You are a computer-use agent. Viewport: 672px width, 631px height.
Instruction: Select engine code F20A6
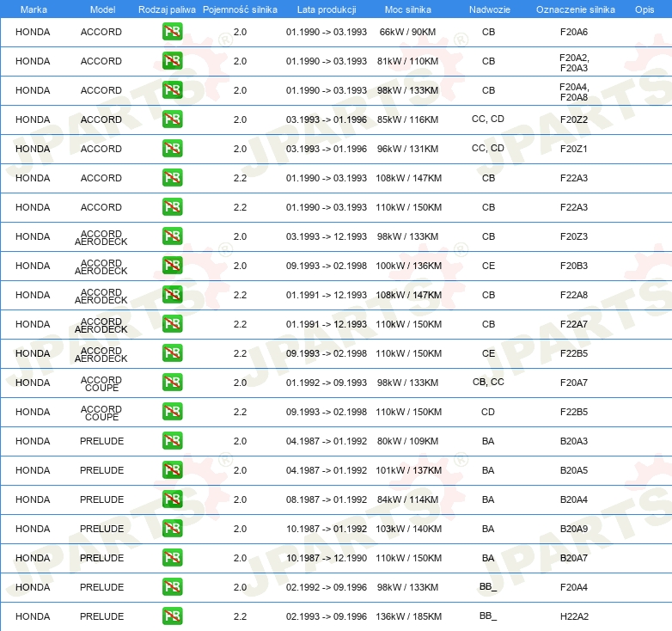(x=574, y=32)
